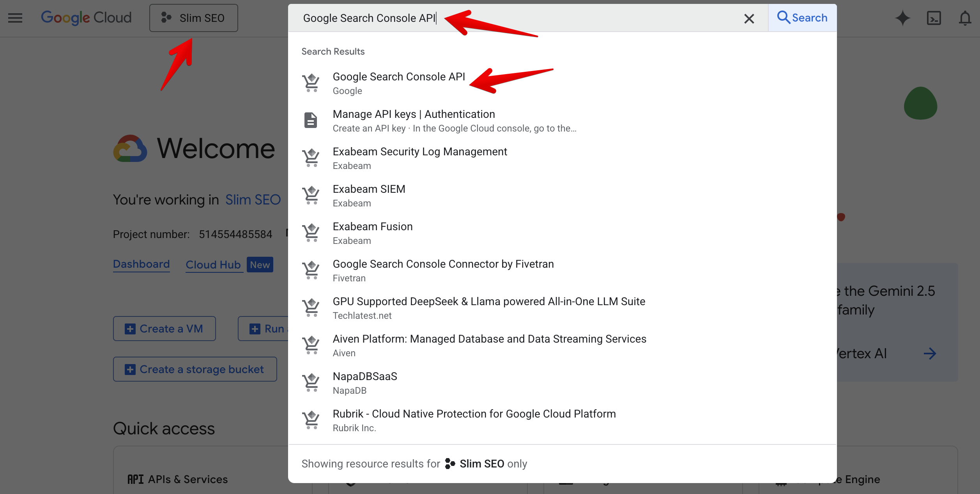This screenshot has height=494, width=980.
Task: Open the notifications bell
Action: [965, 18]
